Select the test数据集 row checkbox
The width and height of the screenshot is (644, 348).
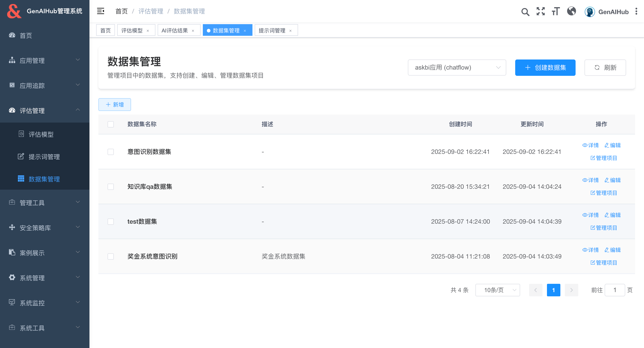110,221
